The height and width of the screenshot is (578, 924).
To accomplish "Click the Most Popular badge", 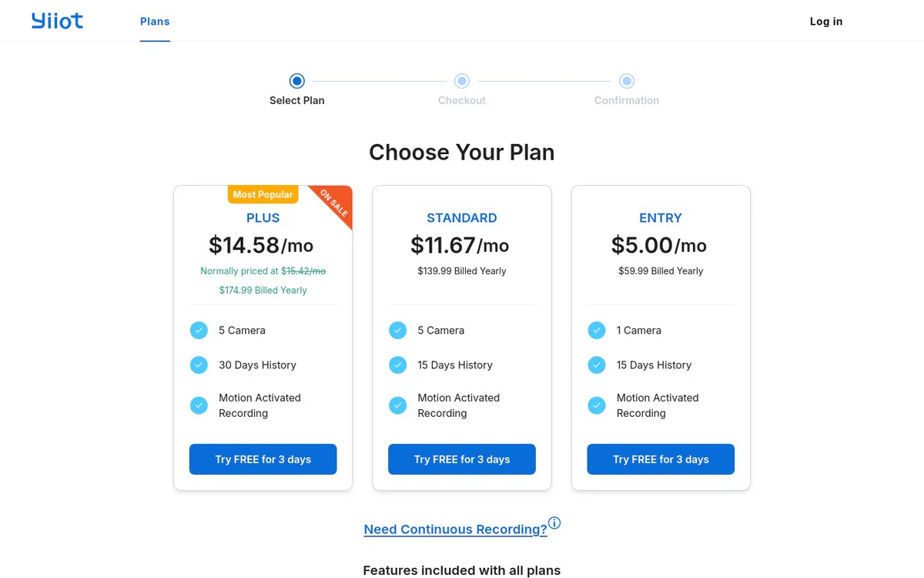I will click(x=263, y=194).
